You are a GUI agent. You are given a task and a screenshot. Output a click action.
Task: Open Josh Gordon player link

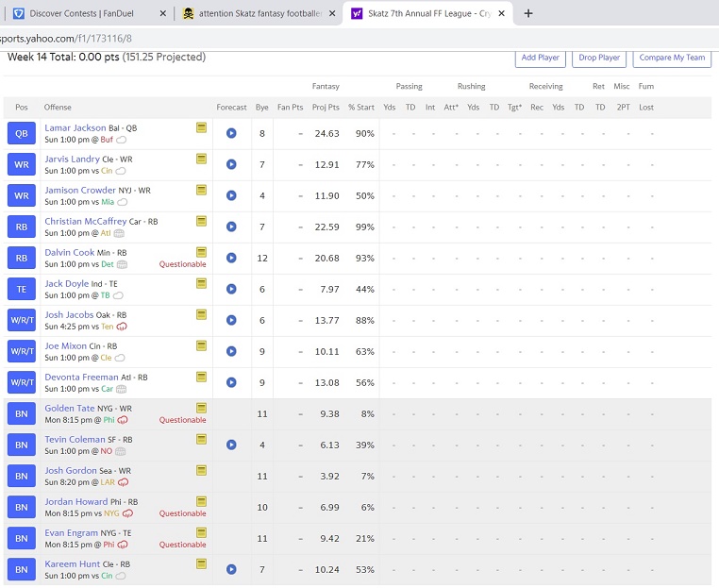coord(71,471)
